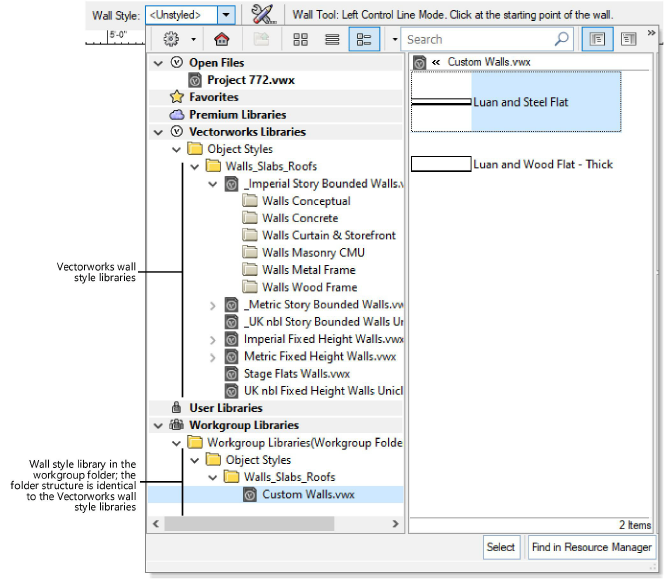Click the Open Files Vectorworks icon
664x579 pixels.
click(177, 63)
